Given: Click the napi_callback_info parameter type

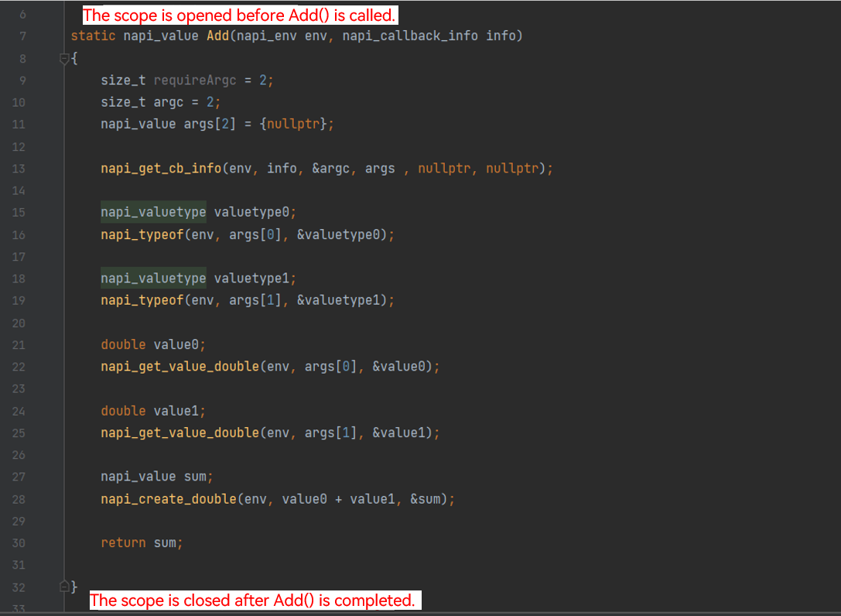Looking at the screenshot, I should 410,36.
